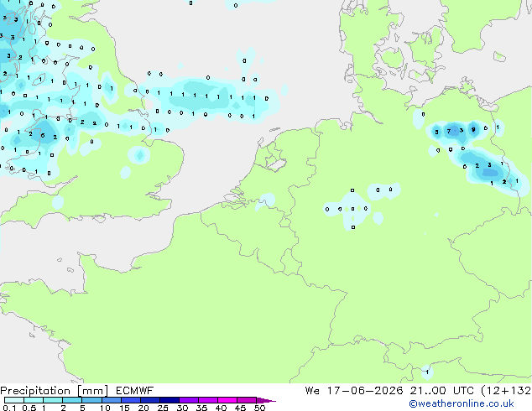The height and width of the screenshot is (411, 532).
Task: Open the weatheronline.co.uk copyright link
Action: click(461, 403)
